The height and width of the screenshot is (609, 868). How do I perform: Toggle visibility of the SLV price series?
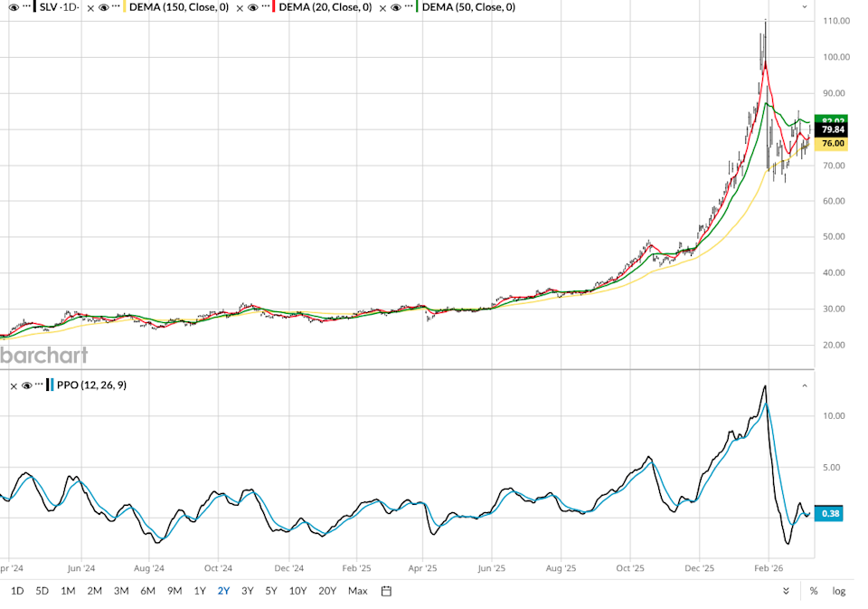pos(14,7)
